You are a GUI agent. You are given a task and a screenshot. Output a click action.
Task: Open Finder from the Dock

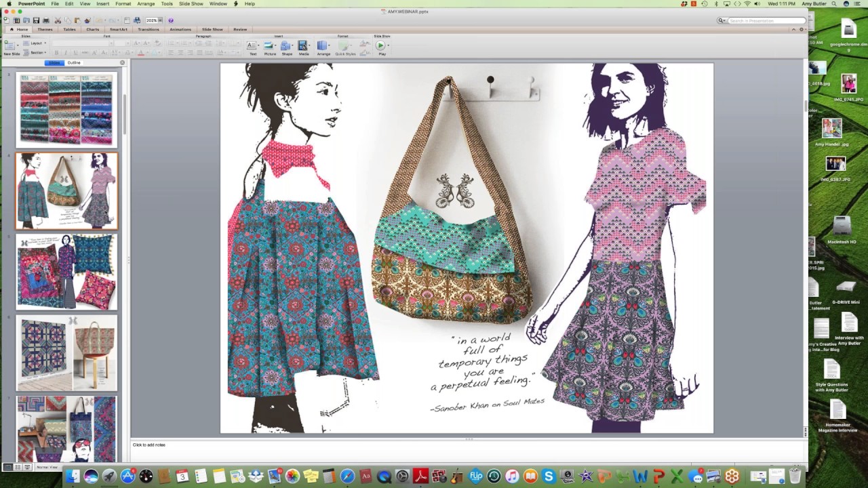click(73, 476)
